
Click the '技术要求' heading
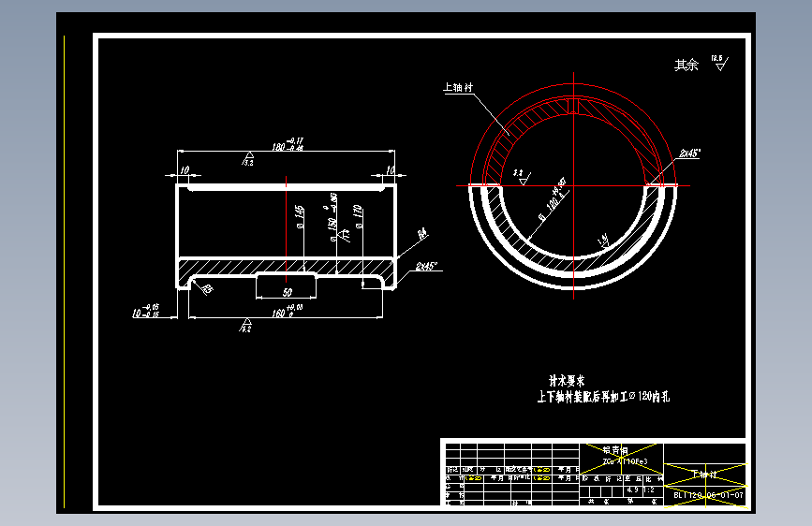(x=567, y=381)
